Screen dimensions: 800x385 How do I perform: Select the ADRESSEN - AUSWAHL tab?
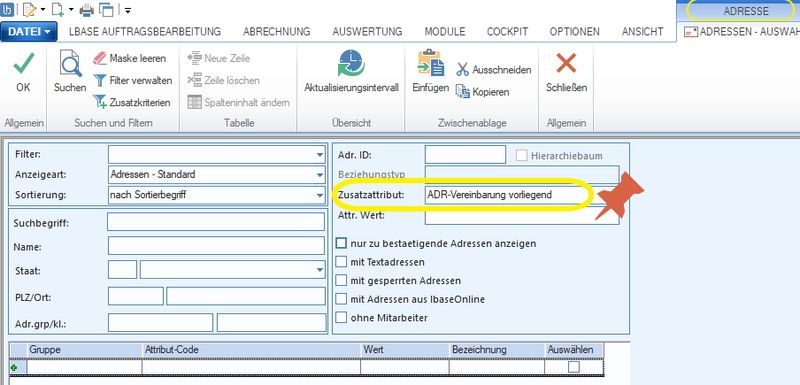[x=741, y=32]
